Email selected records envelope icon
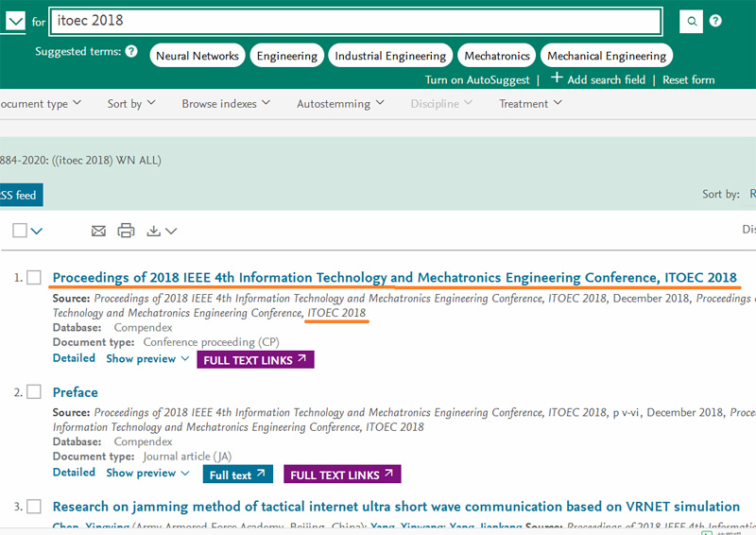Screen dimensions: 756x535 [98, 231]
